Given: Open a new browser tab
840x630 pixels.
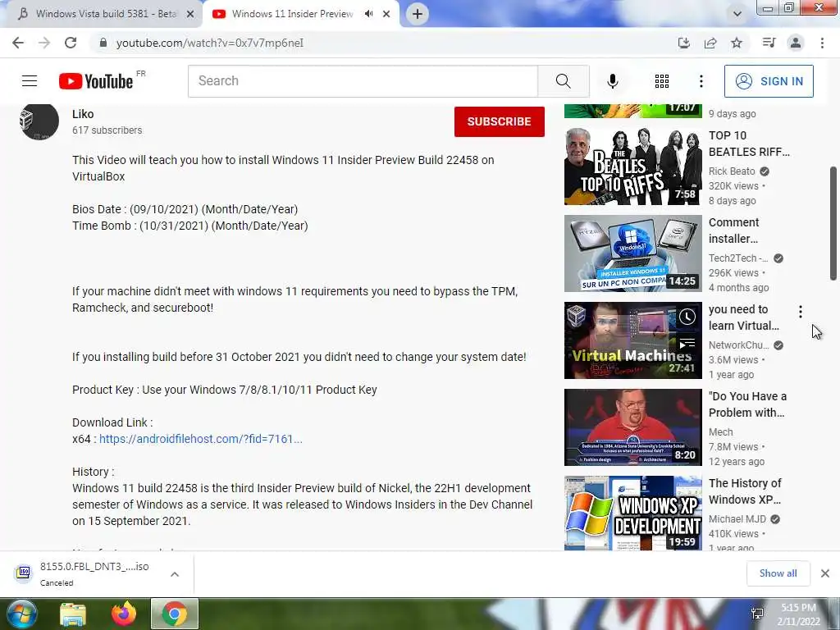Looking at the screenshot, I should coord(418,14).
